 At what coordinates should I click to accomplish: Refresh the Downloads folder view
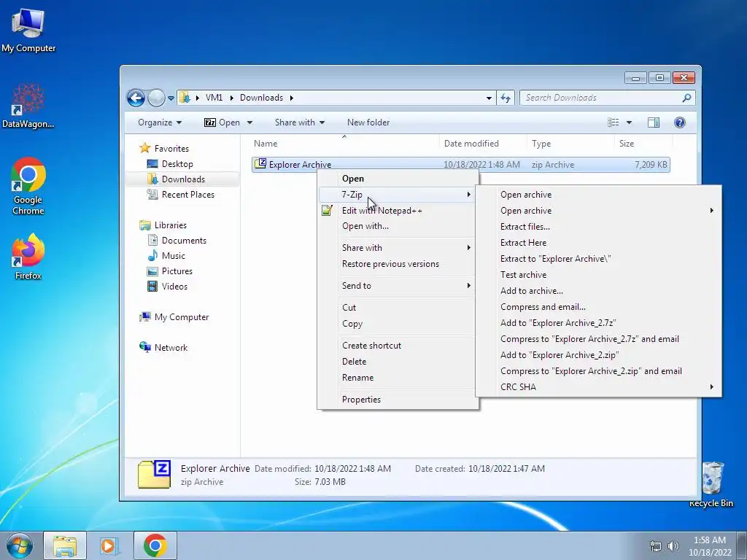[506, 98]
